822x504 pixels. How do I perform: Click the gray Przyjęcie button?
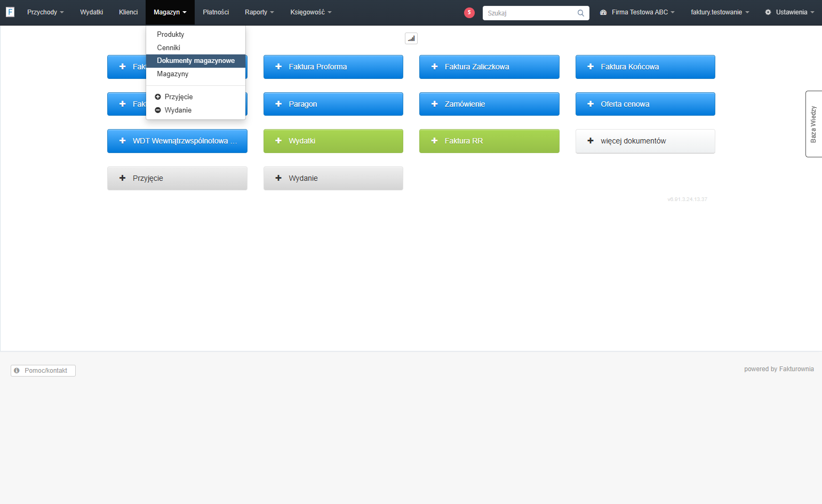pos(177,178)
